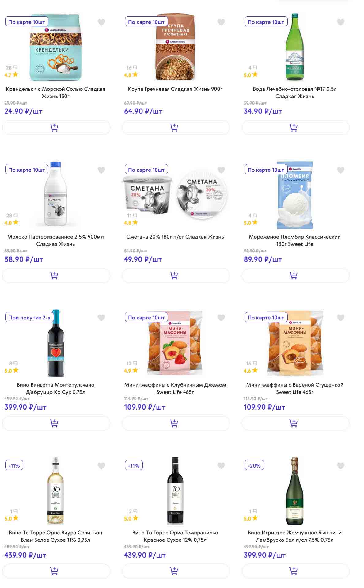Viewport: 364px width, 588px height.
Task: Favorite the Крендельки product with heart
Action: point(101,22)
